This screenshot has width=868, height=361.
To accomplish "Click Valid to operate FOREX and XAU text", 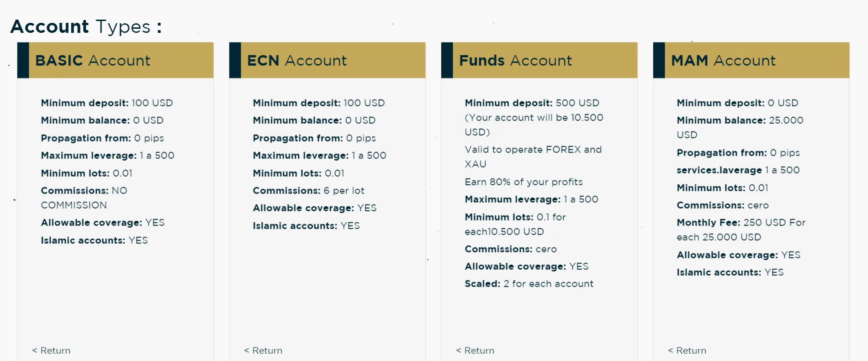I will 533,157.
